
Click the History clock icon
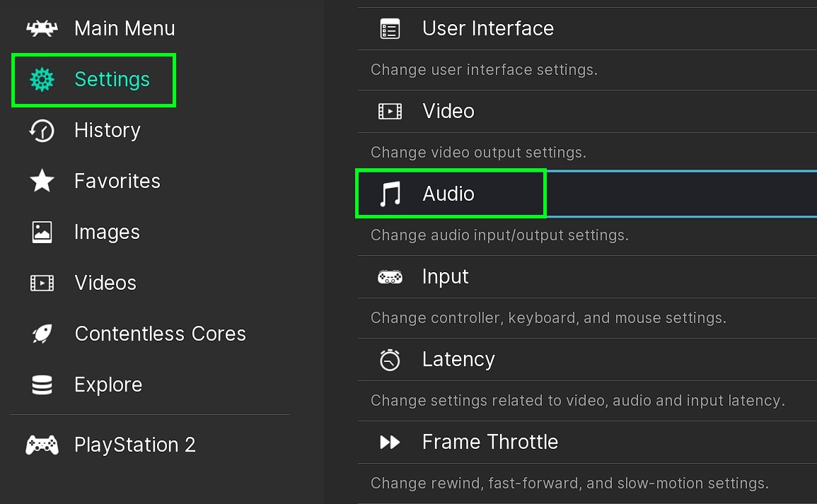(42, 130)
